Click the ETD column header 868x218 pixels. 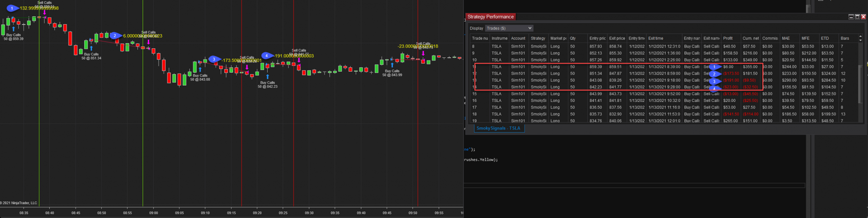[x=829, y=38]
